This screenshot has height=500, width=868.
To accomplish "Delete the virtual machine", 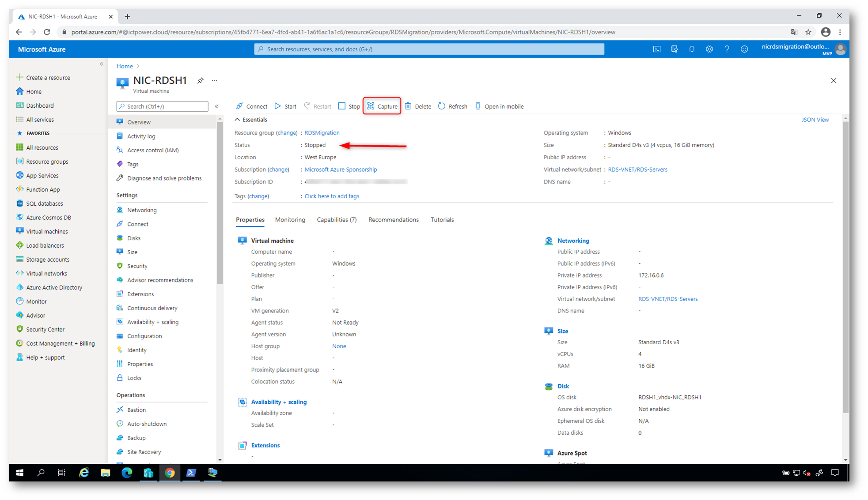I will (x=418, y=106).
